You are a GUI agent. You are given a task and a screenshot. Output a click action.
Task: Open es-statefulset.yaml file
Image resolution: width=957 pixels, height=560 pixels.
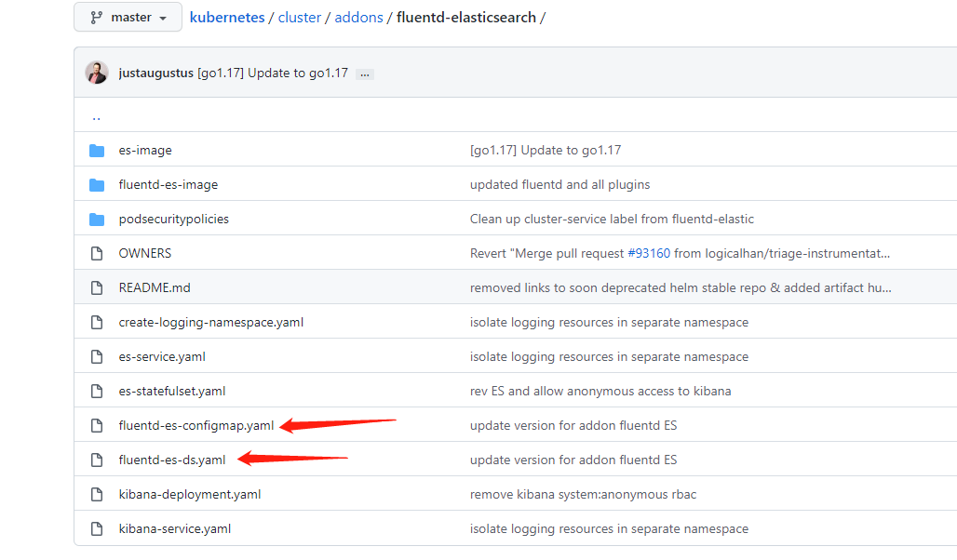pos(172,392)
